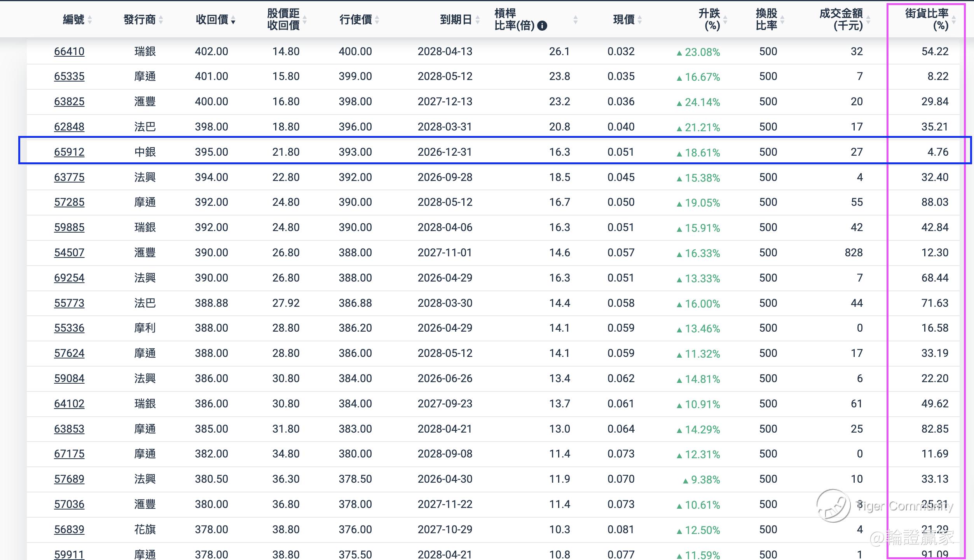
Task: Sort by 發行商 column sort arrows
Action: click(x=161, y=19)
